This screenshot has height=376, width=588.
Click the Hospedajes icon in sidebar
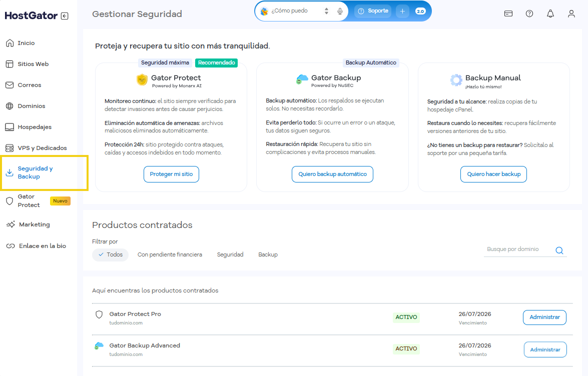pyautogui.click(x=10, y=127)
